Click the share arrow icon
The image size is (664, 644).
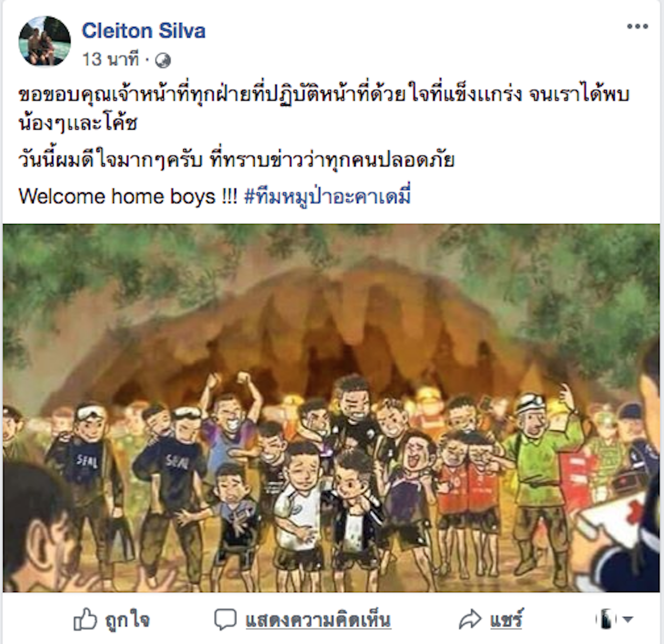pos(470,620)
